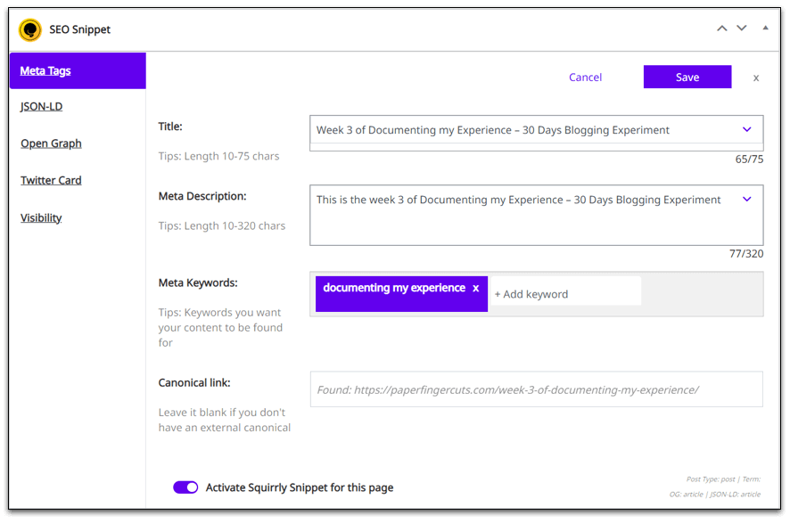Collapse panel with small triangle toggle
Viewport: 790px width, 532px height.
(x=765, y=29)
